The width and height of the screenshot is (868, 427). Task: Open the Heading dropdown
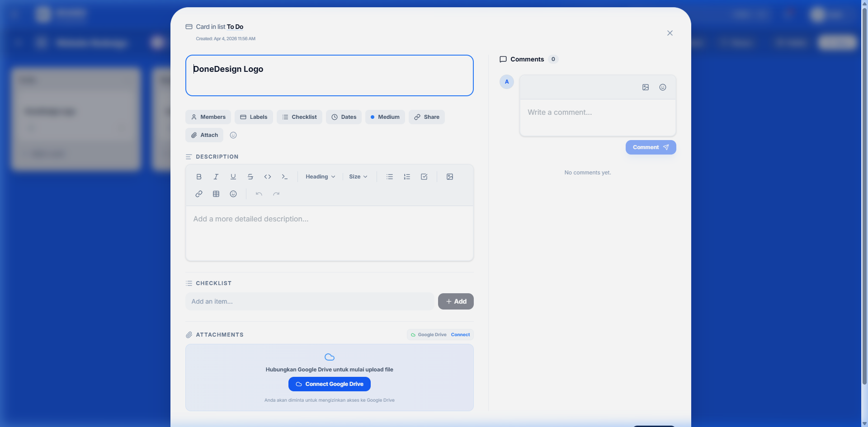click(320, 177)
